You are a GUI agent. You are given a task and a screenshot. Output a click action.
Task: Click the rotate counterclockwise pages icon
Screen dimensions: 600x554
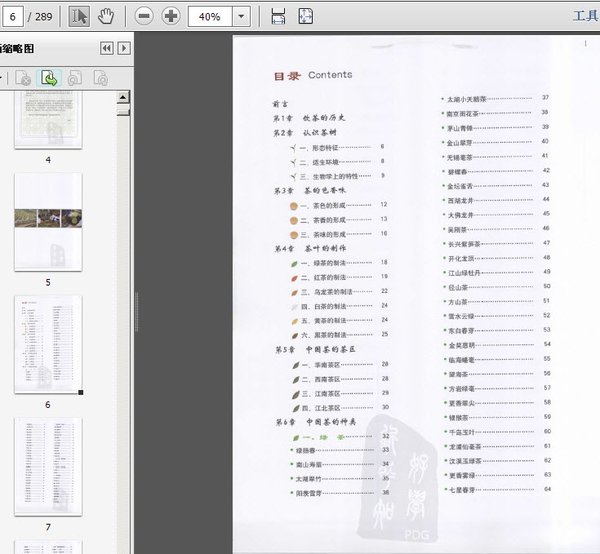click(x=73, y=77)
